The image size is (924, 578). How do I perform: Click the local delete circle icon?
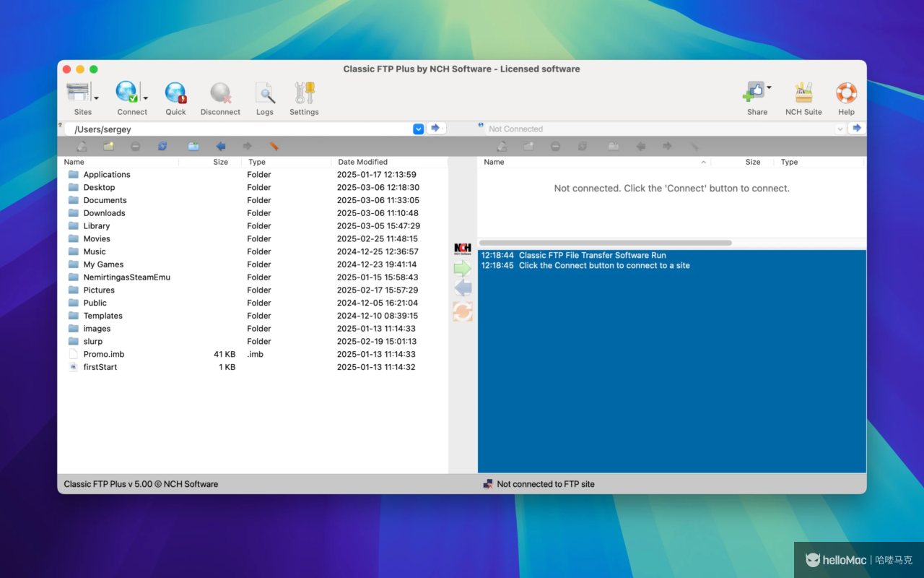(136, 147)
